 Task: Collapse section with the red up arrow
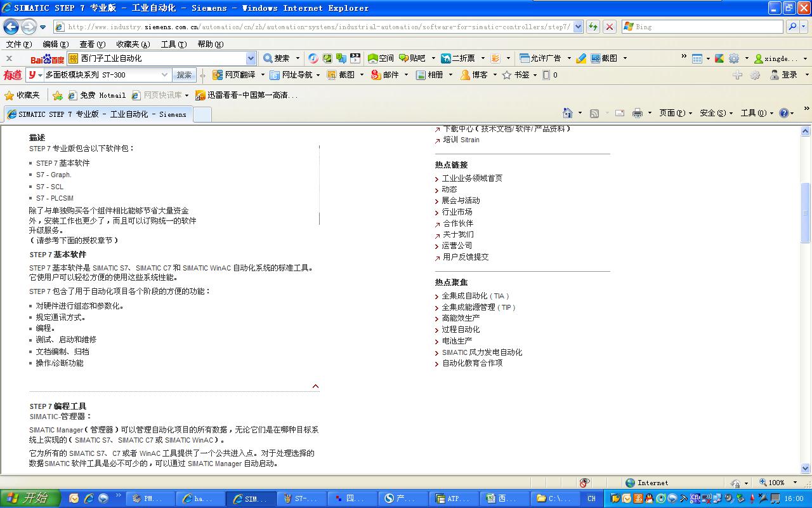tap(315, 386)
